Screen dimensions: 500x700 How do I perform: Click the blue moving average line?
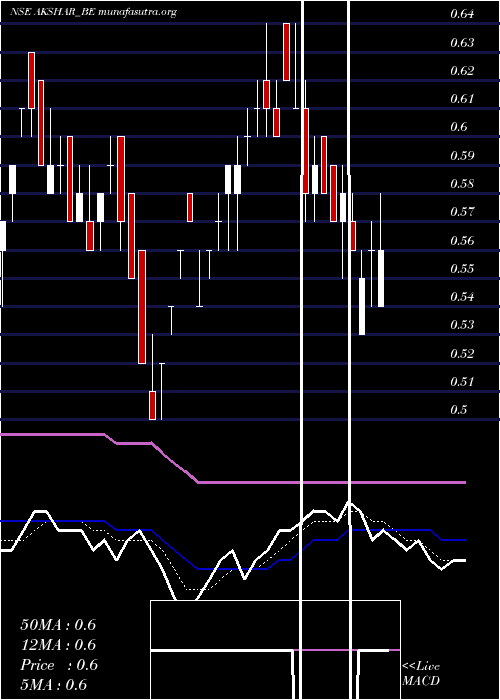(x=232, y=569)
